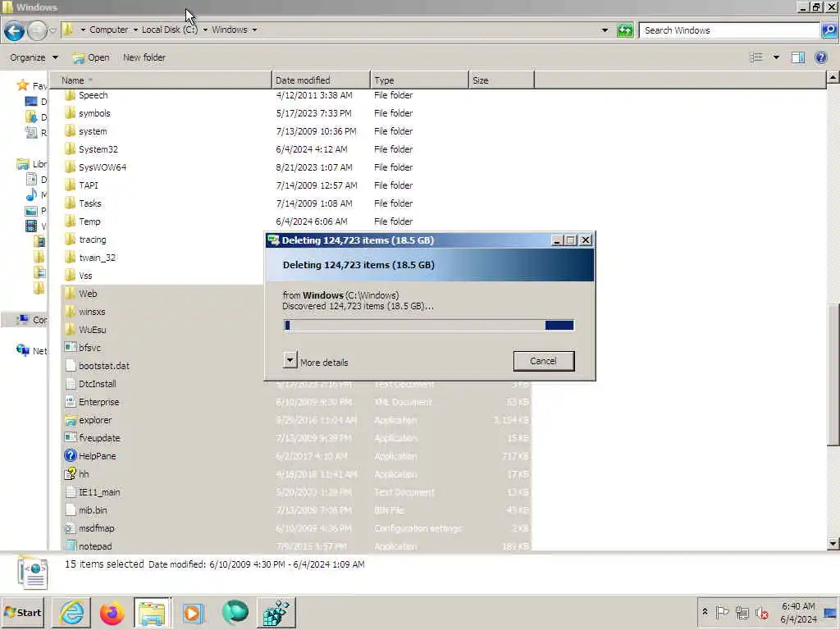The width and height of the screenshot is (840, 630).
Task: Click the Computer breadcrumb segment
Action: (x=109, y=30)
